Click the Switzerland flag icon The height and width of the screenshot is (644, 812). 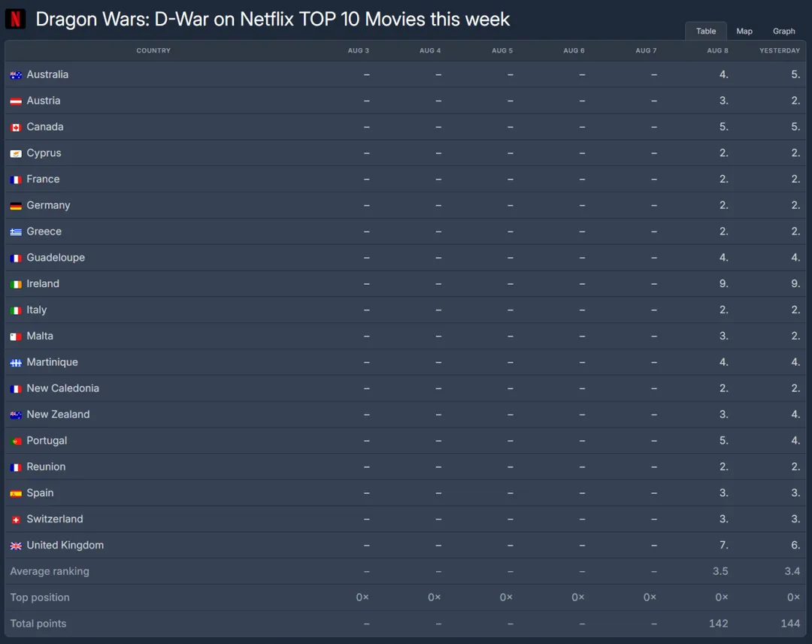(x=16, y=519)
